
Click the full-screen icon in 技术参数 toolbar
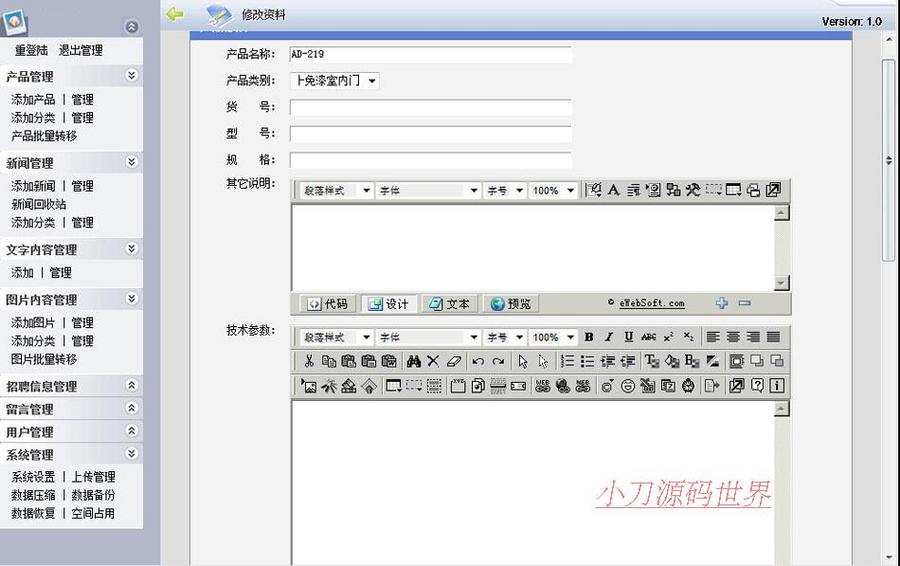tap(736, 386)
